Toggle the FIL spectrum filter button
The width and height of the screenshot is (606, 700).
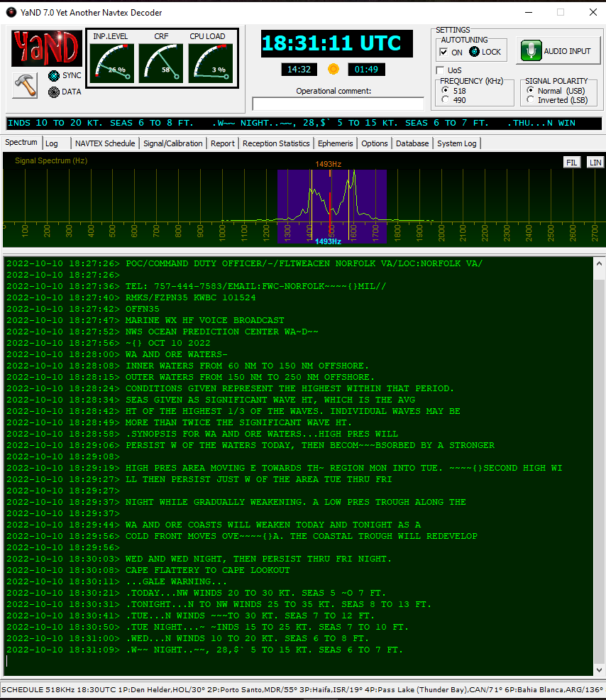[572, 163]
